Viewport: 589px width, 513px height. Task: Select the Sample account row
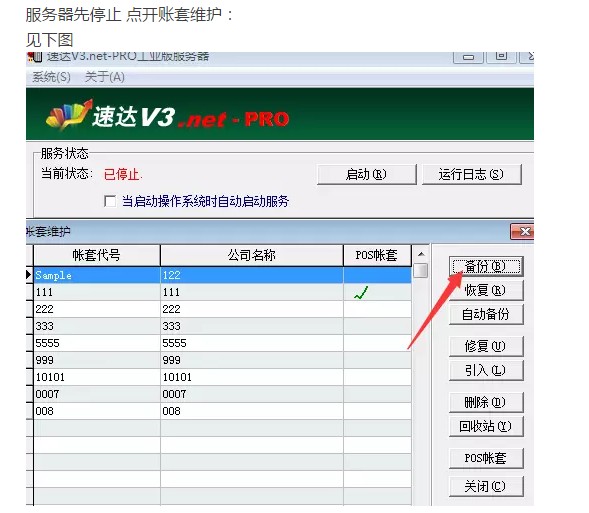(222, 275)
